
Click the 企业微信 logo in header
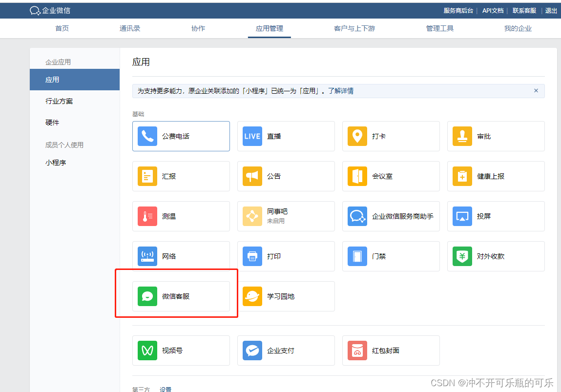pos(50,11)
